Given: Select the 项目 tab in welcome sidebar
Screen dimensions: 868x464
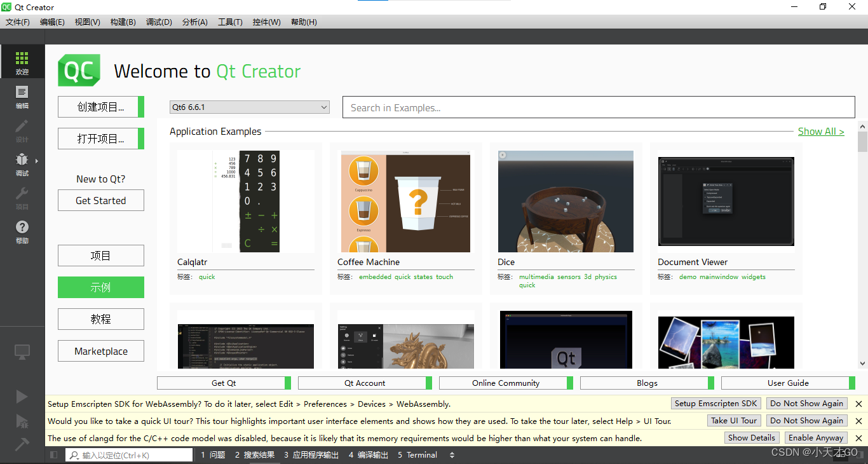Looking at the screenshot, I should [101, 256].
